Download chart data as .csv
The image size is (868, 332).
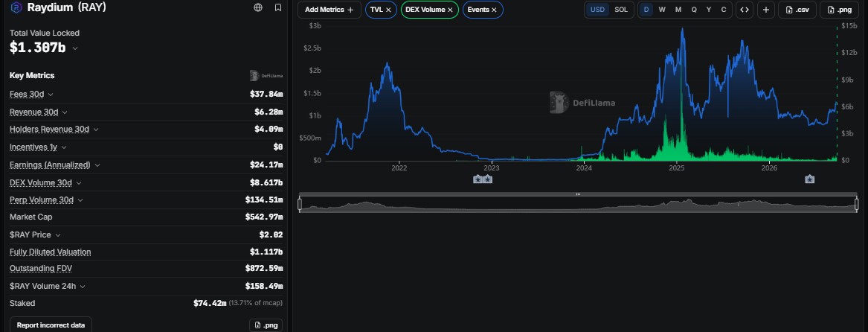[797, 10]
